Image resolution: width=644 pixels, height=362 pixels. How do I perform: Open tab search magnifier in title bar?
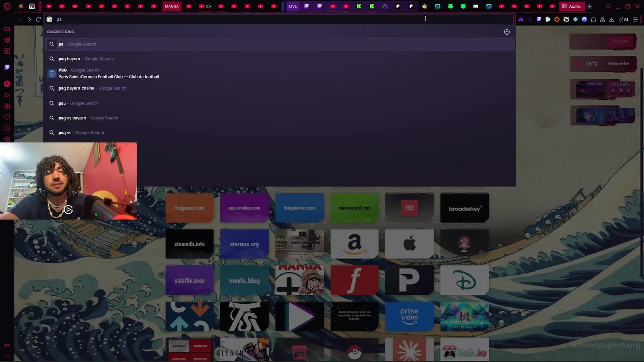[608, 6]
